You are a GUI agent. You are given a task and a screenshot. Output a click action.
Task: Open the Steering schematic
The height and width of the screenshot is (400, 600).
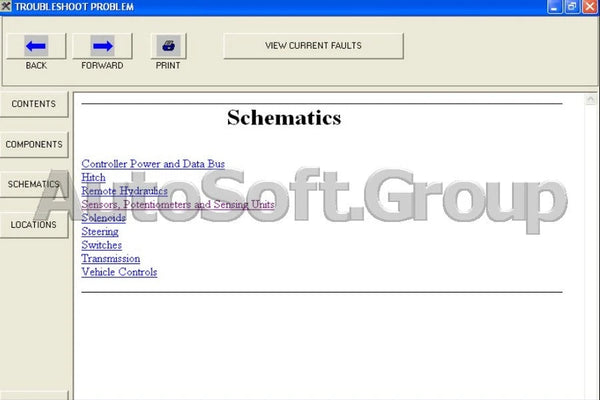pyautogui.click(x=100, y=231)
